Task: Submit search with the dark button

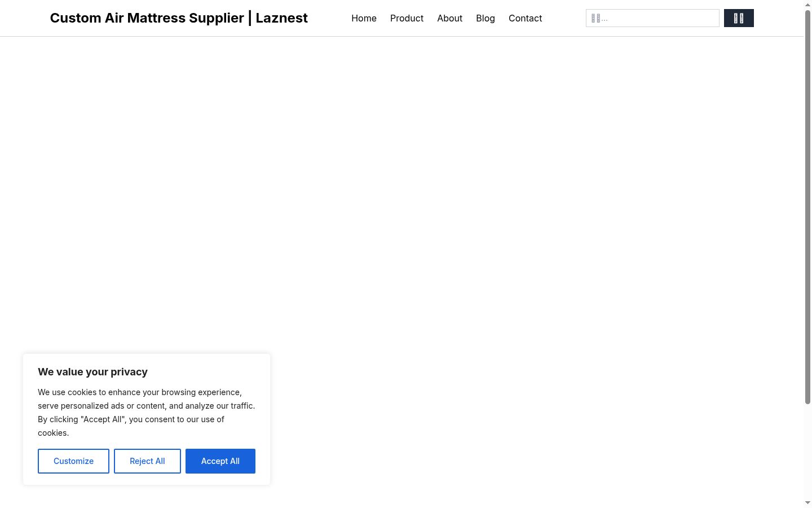Action: [739, 18]
